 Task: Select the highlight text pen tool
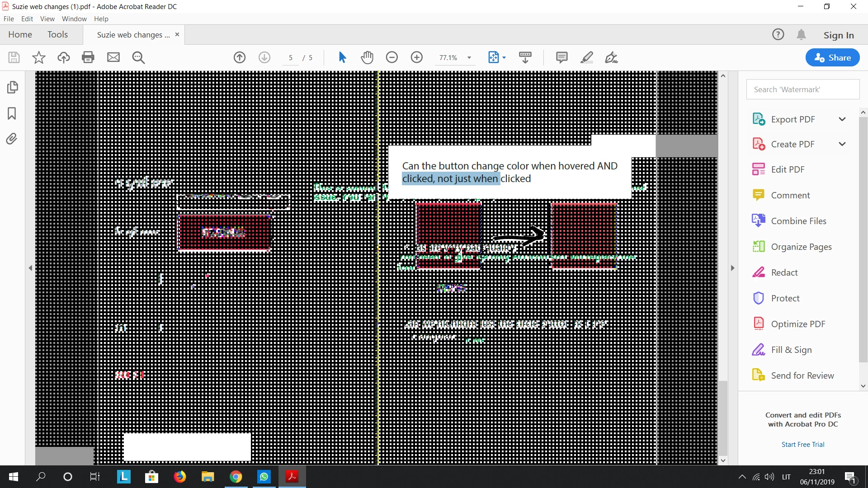[587, 57]
